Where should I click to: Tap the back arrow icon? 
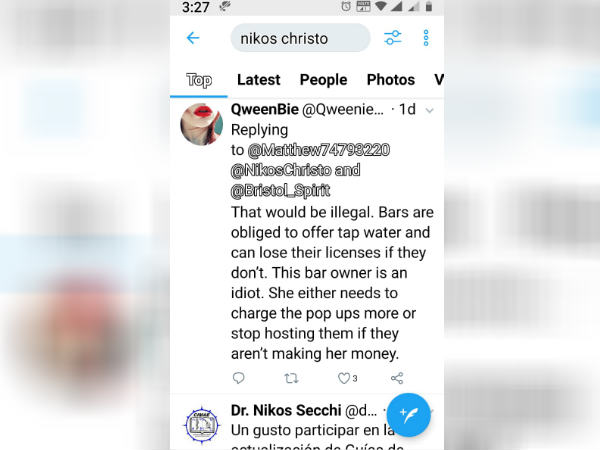193,38
